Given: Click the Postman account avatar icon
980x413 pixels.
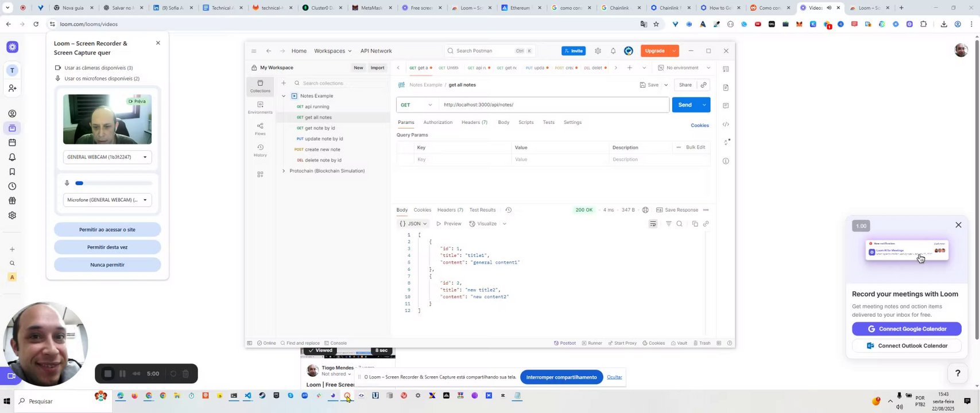Looking at the screenshot, I should click(629, 51).
